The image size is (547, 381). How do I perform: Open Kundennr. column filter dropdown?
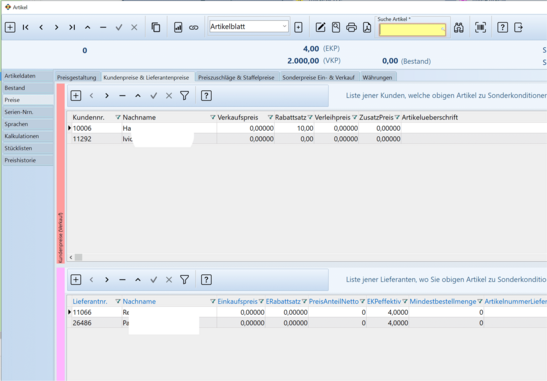click(x=118, y=118)
